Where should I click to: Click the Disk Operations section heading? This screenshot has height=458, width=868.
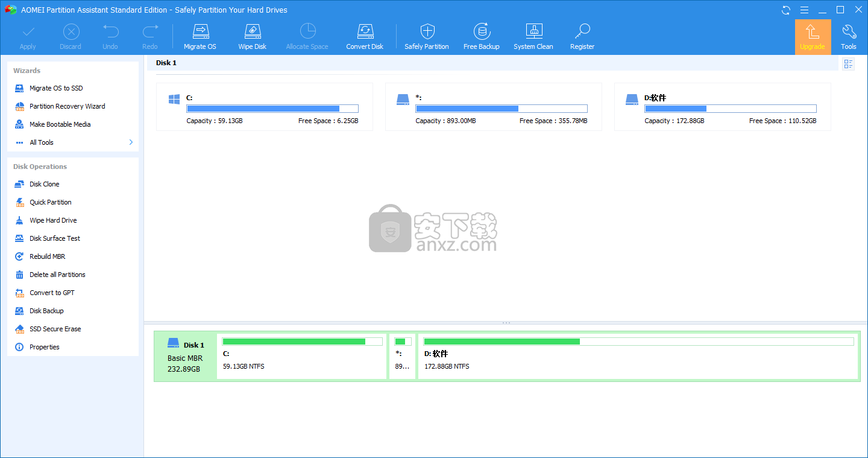tap(40, 167)
